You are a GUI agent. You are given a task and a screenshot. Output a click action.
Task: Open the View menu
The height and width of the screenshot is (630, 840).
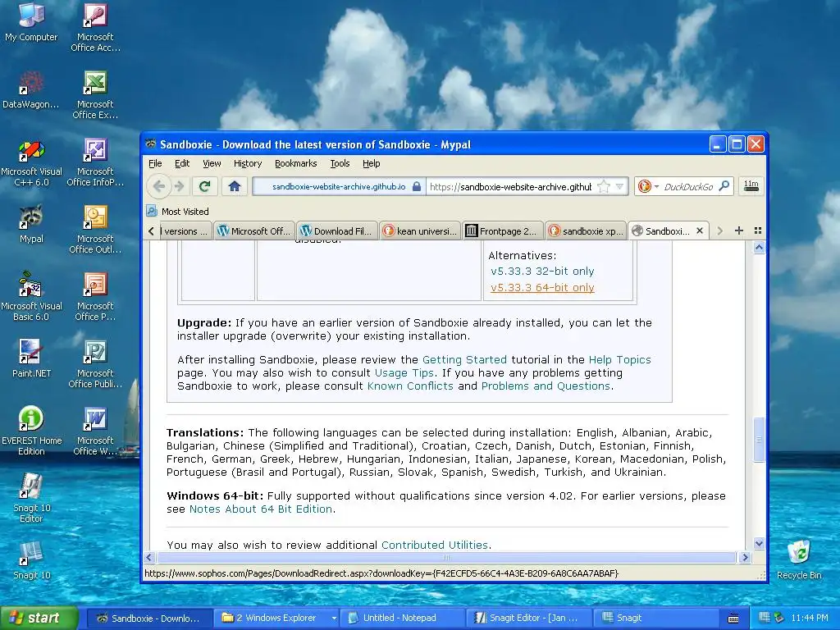(x=212, y=163)
